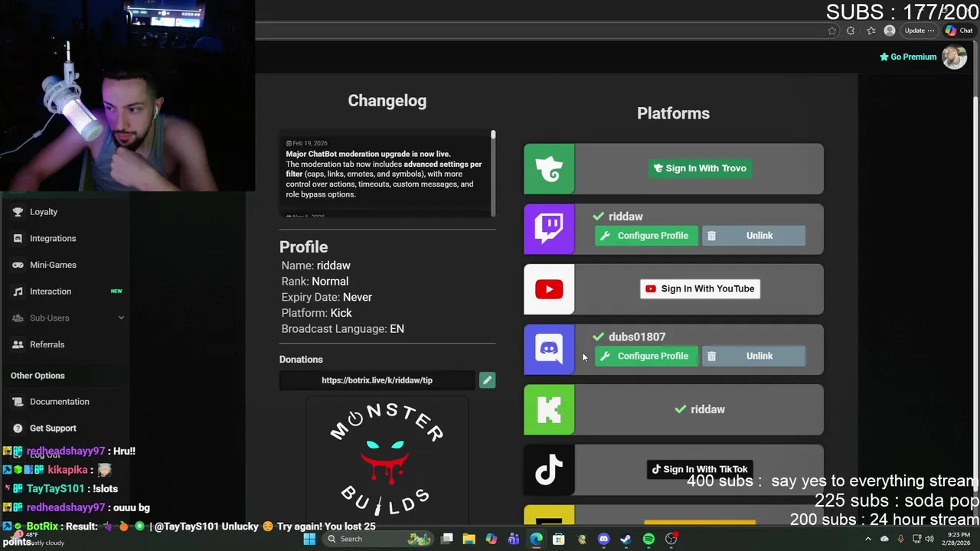Click the taskbar Search box
This screenshot has width=980, height=551.
point(379,539)
